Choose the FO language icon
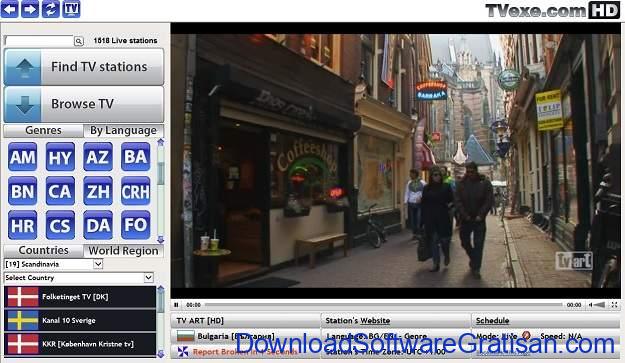The image size is (625, 363). pos(136,226)
